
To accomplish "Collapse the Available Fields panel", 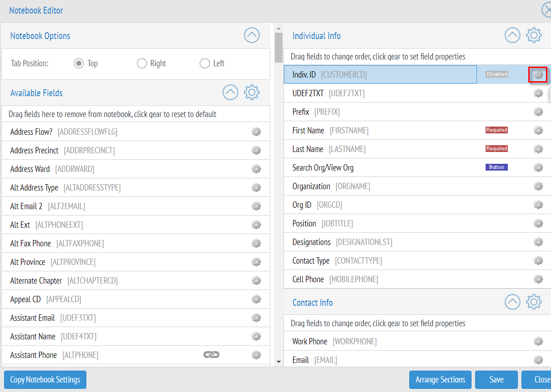I will pos(230,93).
